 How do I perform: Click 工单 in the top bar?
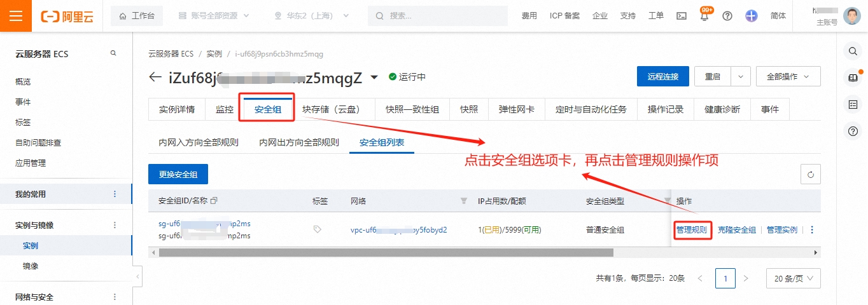[656, 16]
